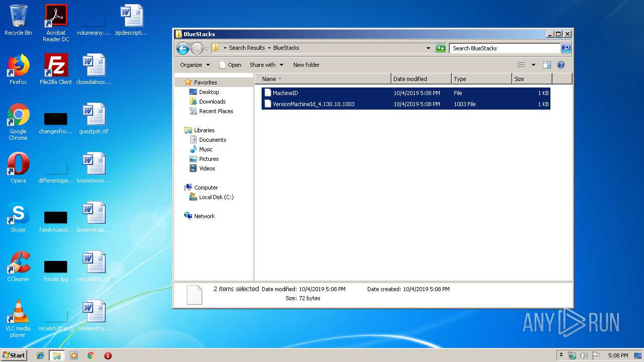Screen dimensions: 644x362
Task: Open the view options dropdown arrow
Action: [x=533, y=65]
